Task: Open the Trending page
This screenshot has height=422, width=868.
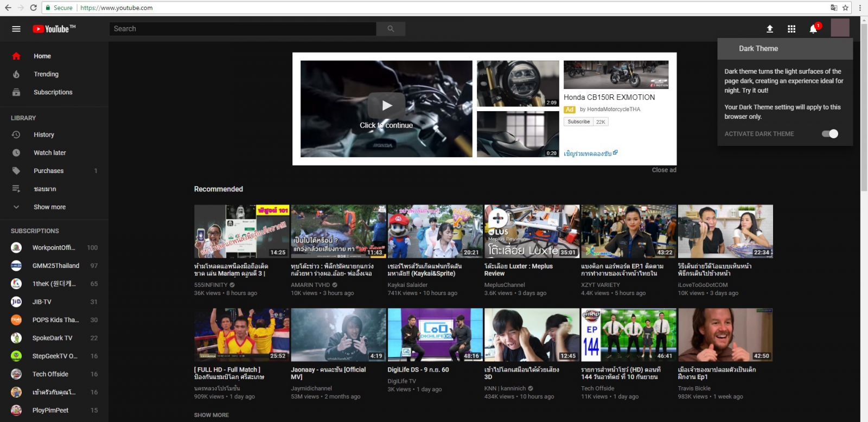Action: coord(46,74)
